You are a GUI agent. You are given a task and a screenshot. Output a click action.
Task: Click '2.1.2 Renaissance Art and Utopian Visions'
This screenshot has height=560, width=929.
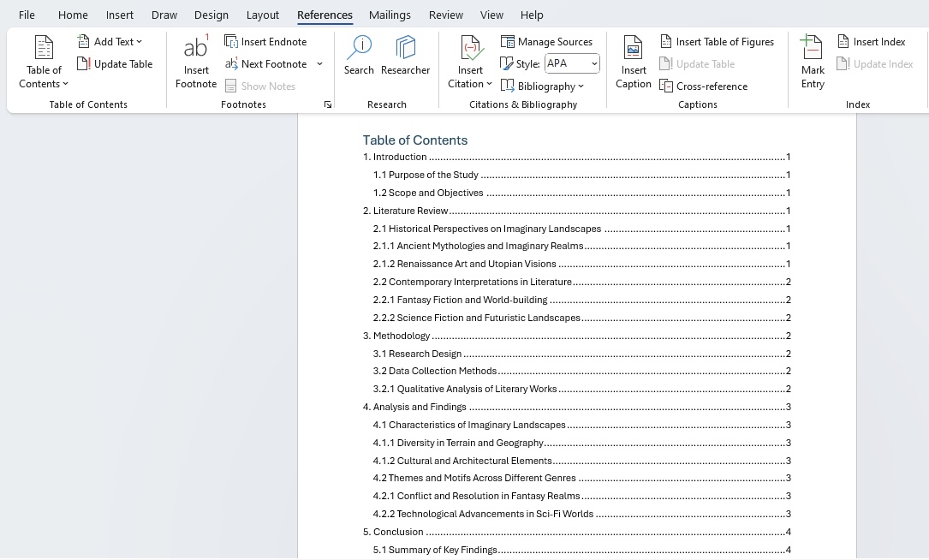(582, 264)
